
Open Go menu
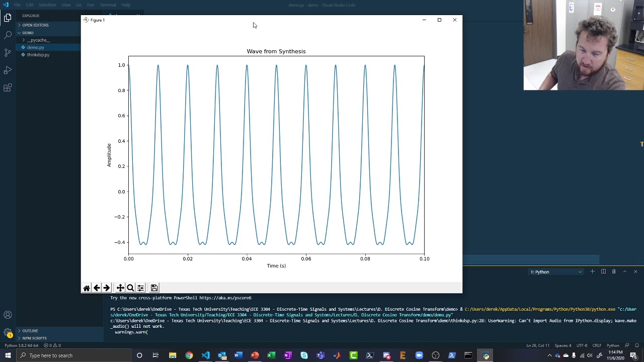(79, 5)
